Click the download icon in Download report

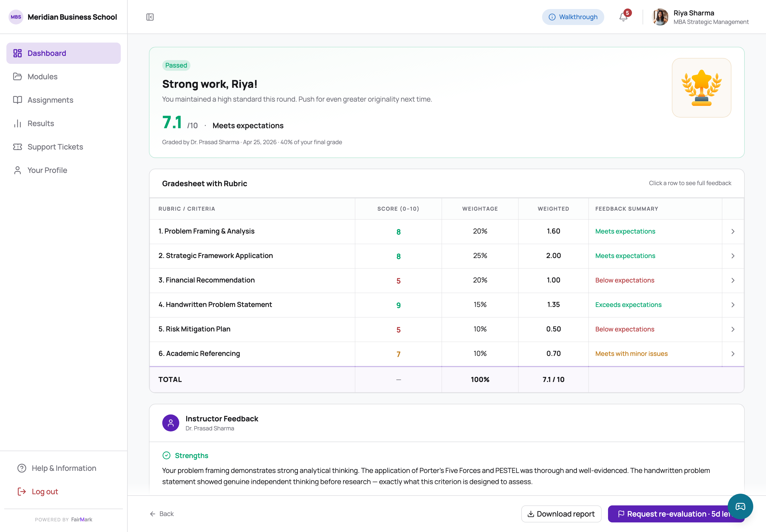pos(531,514)
